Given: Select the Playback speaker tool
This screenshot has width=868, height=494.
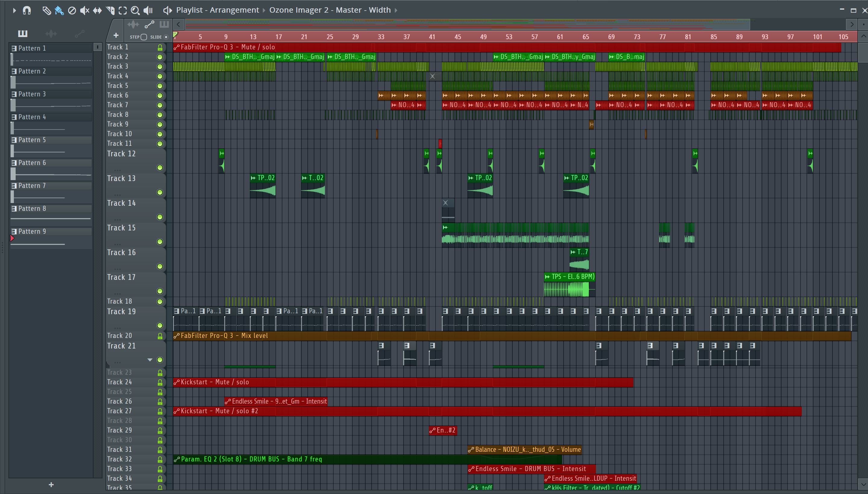Looking at the screenshot, I should point(148,11).
